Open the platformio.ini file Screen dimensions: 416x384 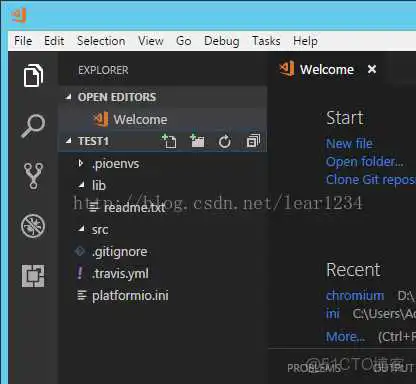point(130,296)
